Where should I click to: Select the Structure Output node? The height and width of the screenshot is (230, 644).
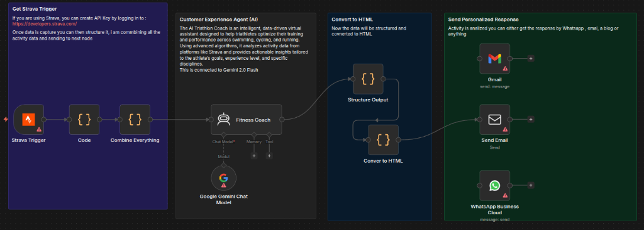368,79
